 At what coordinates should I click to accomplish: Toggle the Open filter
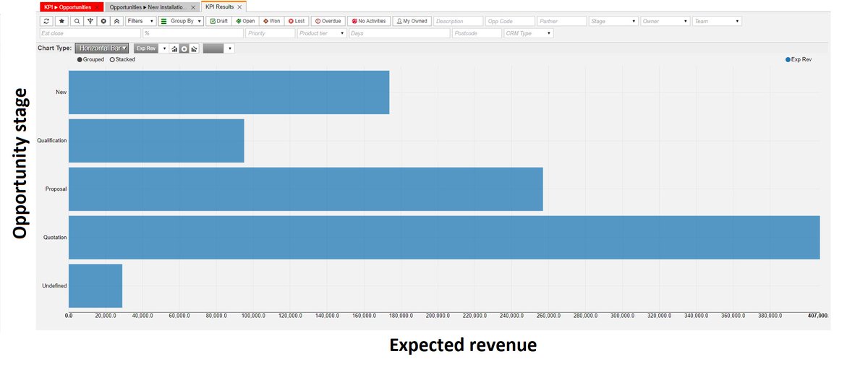coord(245,21)
